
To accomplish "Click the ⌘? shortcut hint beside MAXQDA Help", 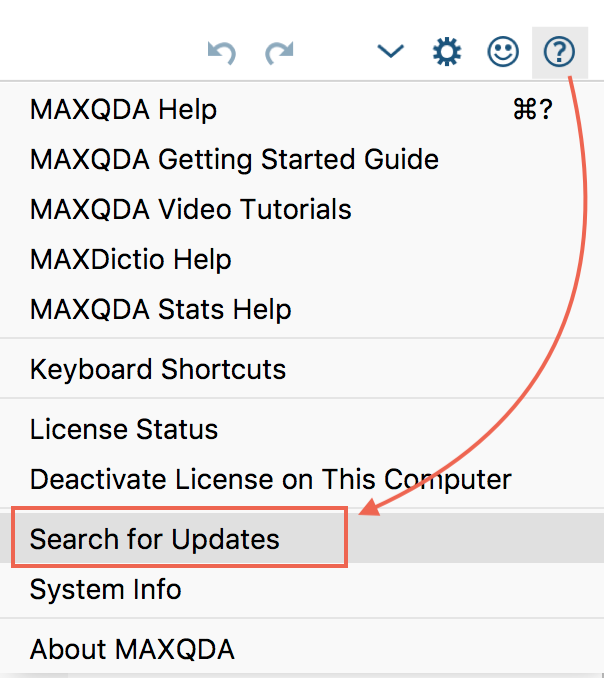I will click(533, 109).
